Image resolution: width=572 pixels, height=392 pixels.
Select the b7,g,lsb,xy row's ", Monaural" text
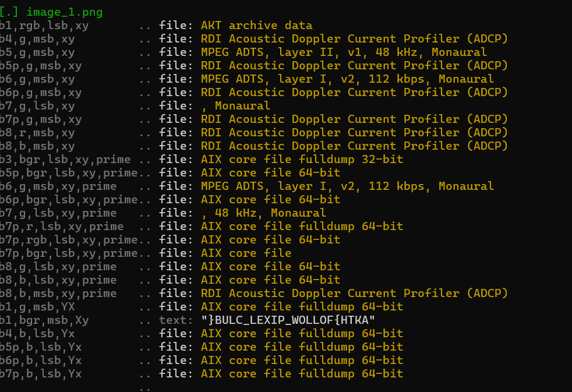coord(236,106)
